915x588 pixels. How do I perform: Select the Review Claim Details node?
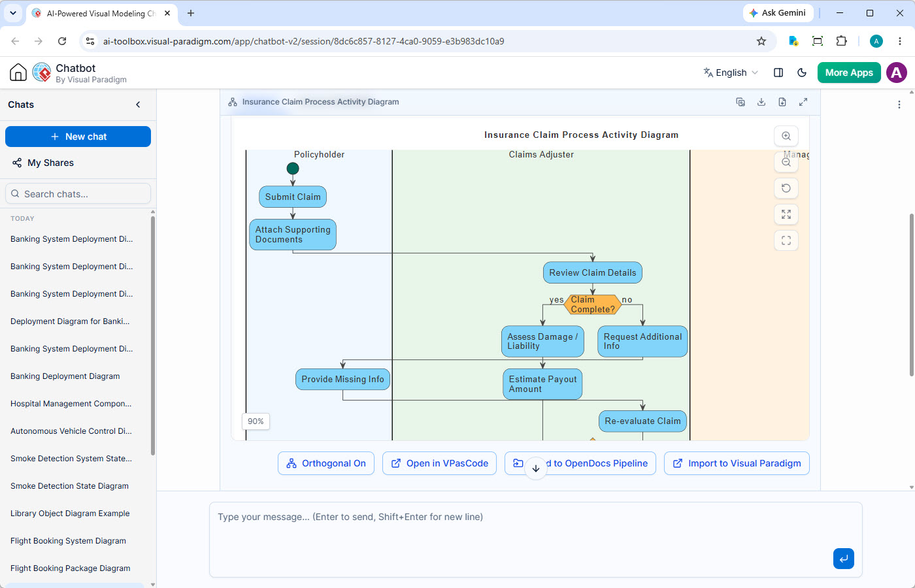(x=593, y=272)
